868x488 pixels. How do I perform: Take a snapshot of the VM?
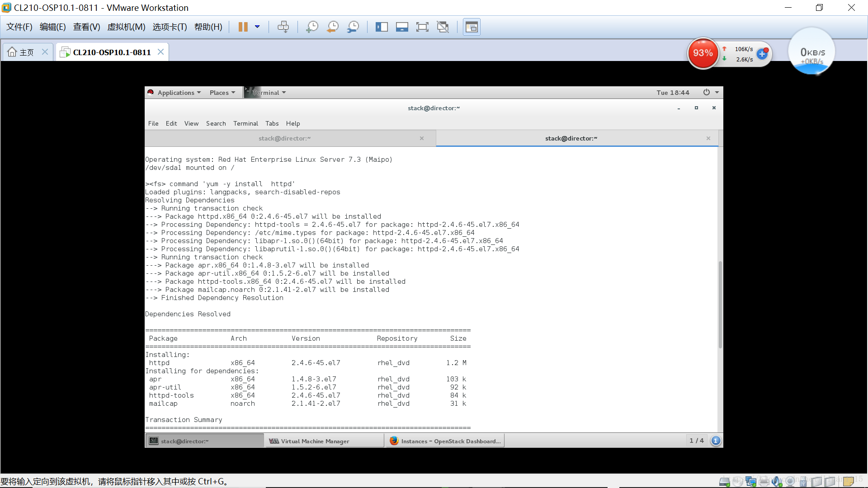(312, 27)
